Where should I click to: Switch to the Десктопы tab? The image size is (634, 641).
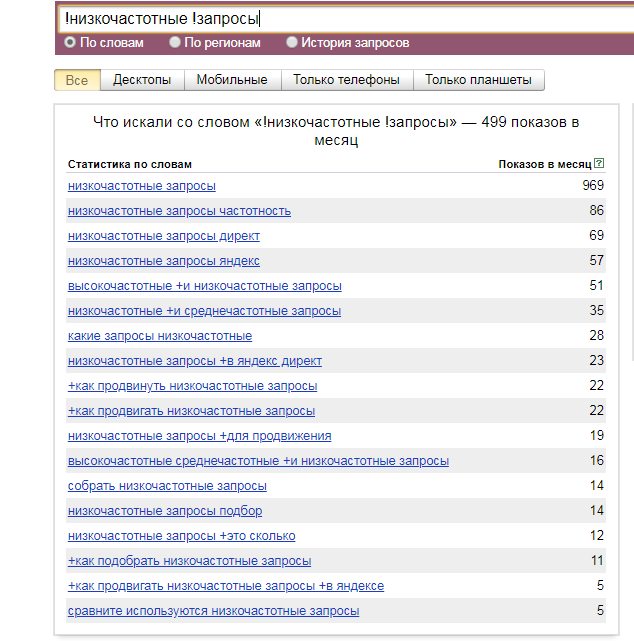142,80
